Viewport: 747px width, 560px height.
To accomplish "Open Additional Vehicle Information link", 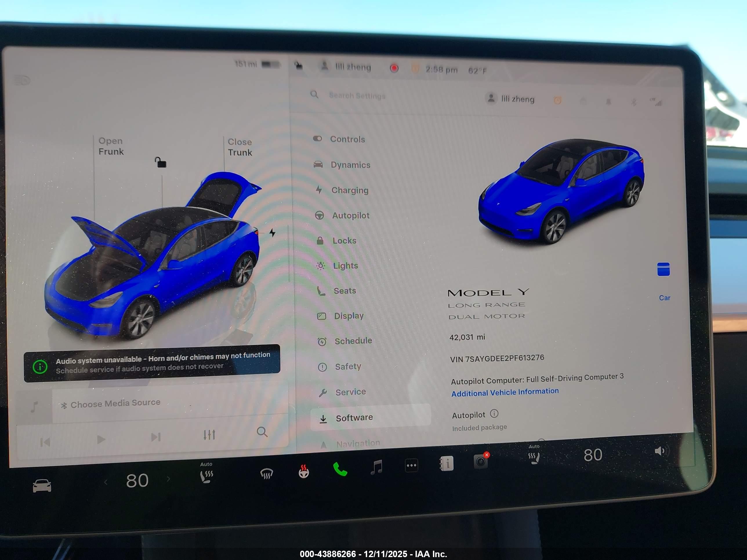I will tap(505, 392).
